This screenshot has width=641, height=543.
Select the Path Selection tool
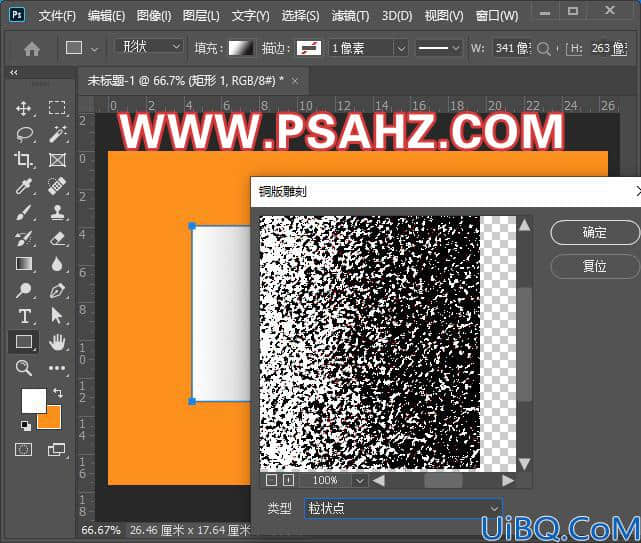(56, 316)
